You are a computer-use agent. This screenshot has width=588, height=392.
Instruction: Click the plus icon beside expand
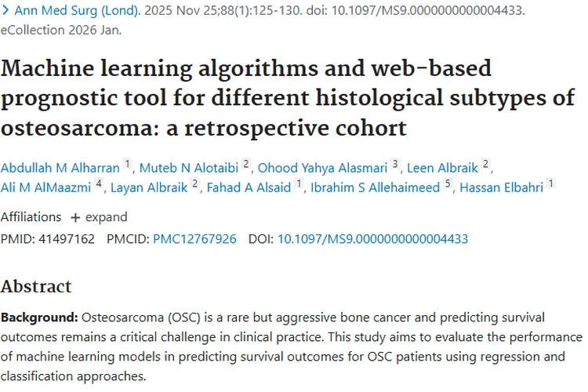pyautogui.click(x=75, y=217)
